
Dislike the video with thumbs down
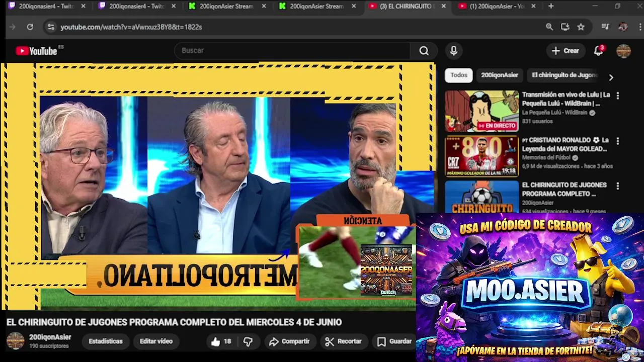(248, 341)
